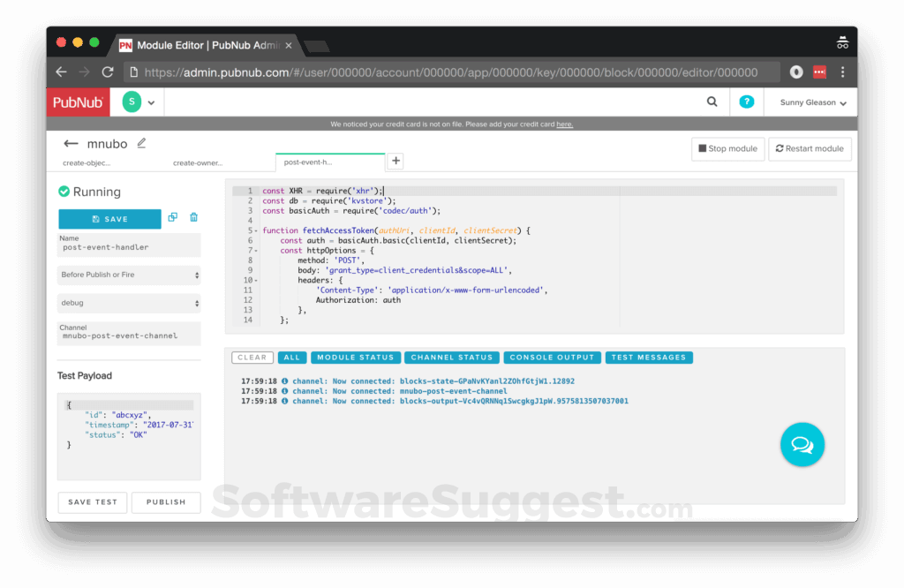
Task: Filter console to Module Status only
Action: (x=356, y=357)
